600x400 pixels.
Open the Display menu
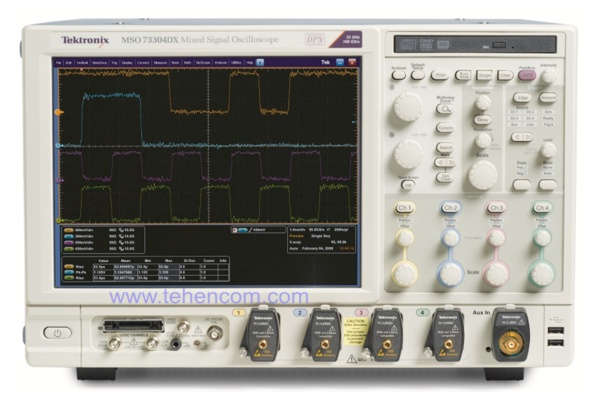(x=127, y=62)
